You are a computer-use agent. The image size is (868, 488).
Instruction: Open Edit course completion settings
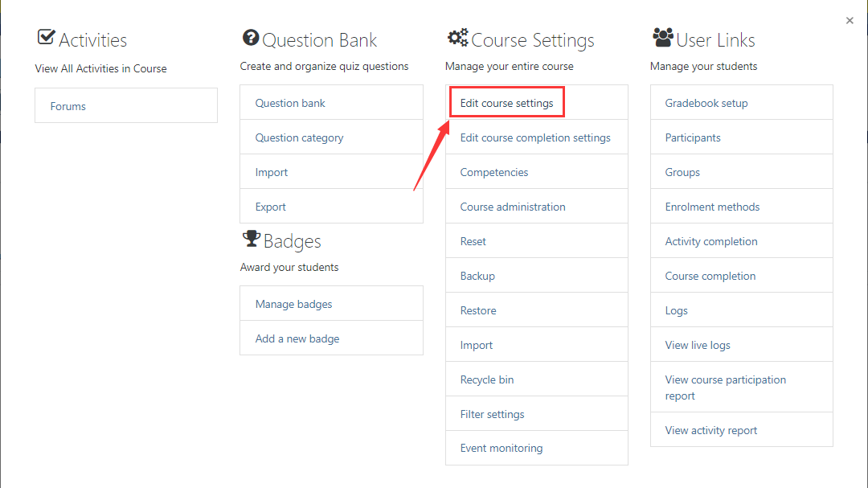pos(535,137)
